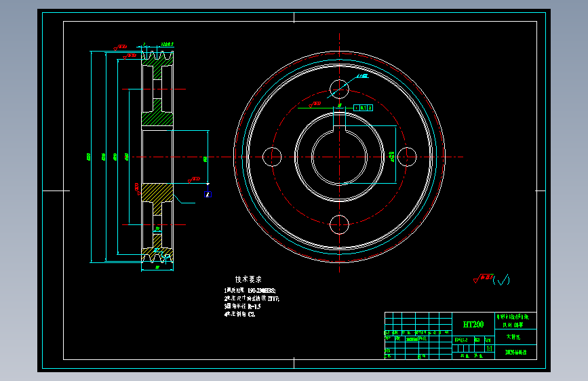Select the bottom bolt hole circle on front view
This screenshot has height=381, width=588.
tap(339, 224)
